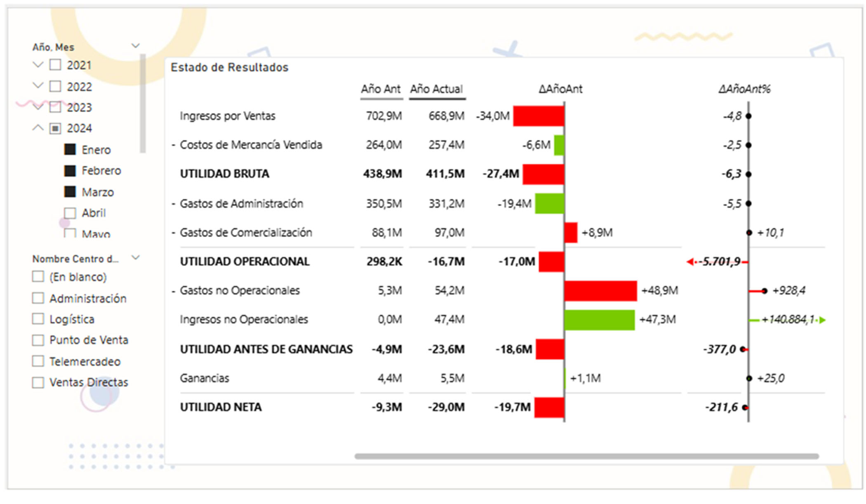Toggle the 2024 year checkbox
This screenshot has width=866, height=504.
[x=55, y=128]
